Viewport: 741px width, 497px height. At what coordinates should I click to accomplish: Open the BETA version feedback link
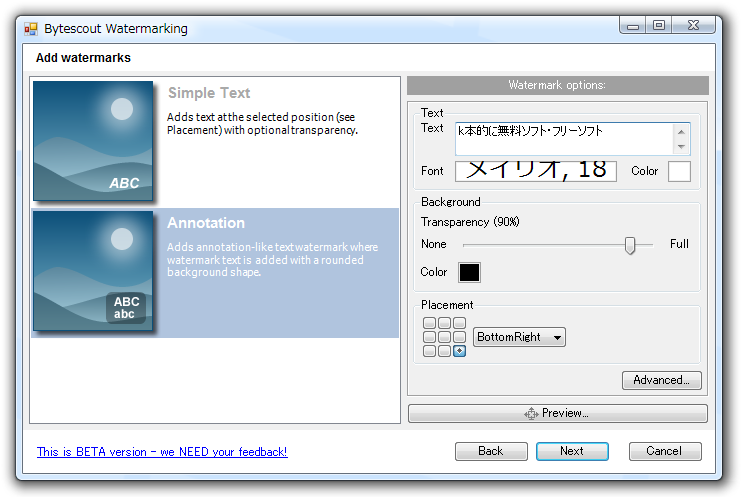click(x=162, y=452)
